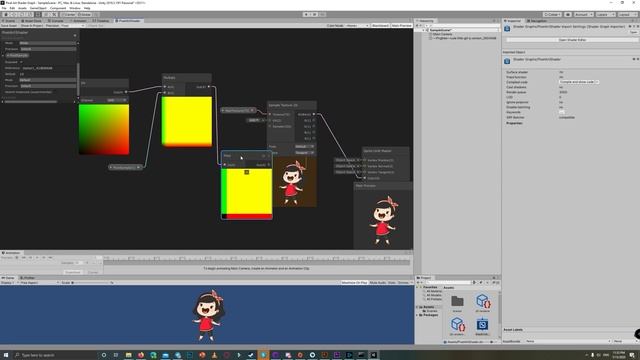Collapse the SampleScene tree in Hierarchy
Screen dimensions: 640x360
click(423, 30)
